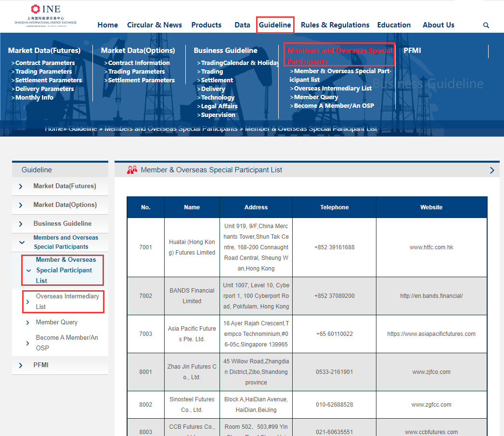The height and width of the screenshot is (436, 504).
Task: Click Contract Parameters under Market Data(Futures)
Action: coord(45,63)
